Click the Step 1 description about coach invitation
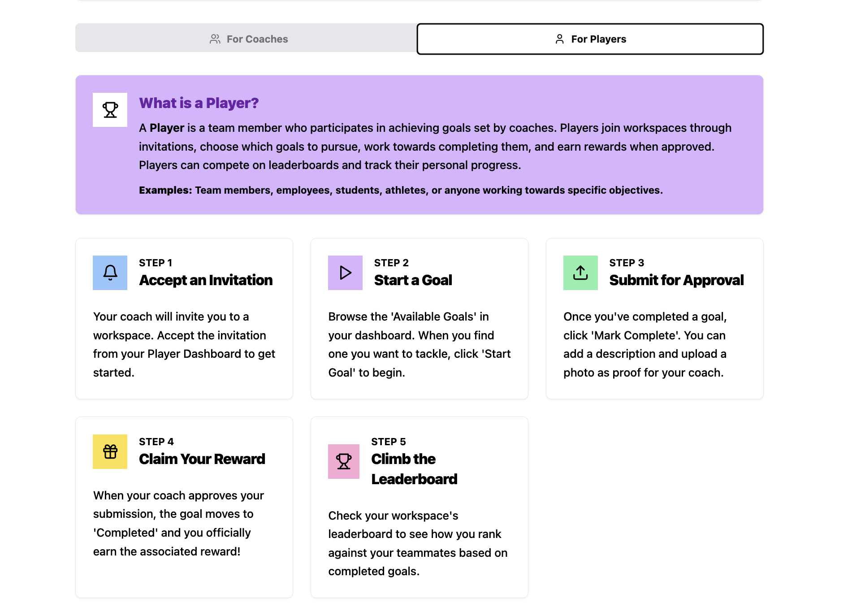The image size is (865, 616). tap(184, 344)
